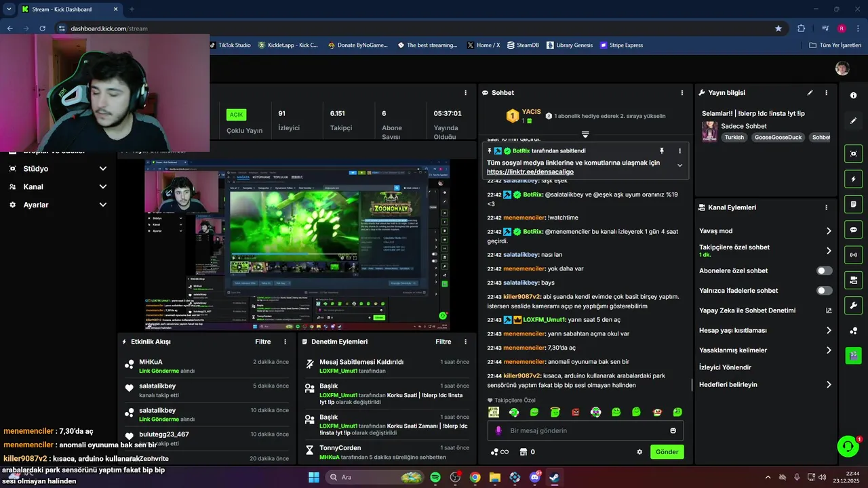Image resolution: width=868 pixels, height=488 pixels.
Task: Click the channel actions icon in right sidebar
Action: click(x=854, y=280)
